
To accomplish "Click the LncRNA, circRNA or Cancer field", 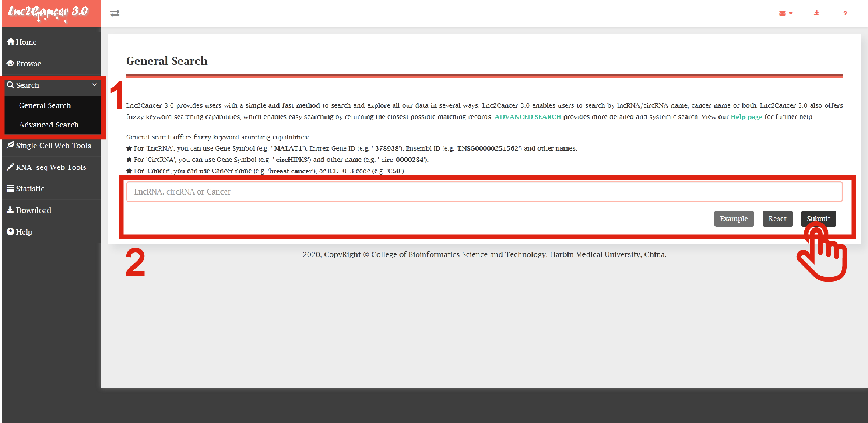I will (x=484, y=192).
